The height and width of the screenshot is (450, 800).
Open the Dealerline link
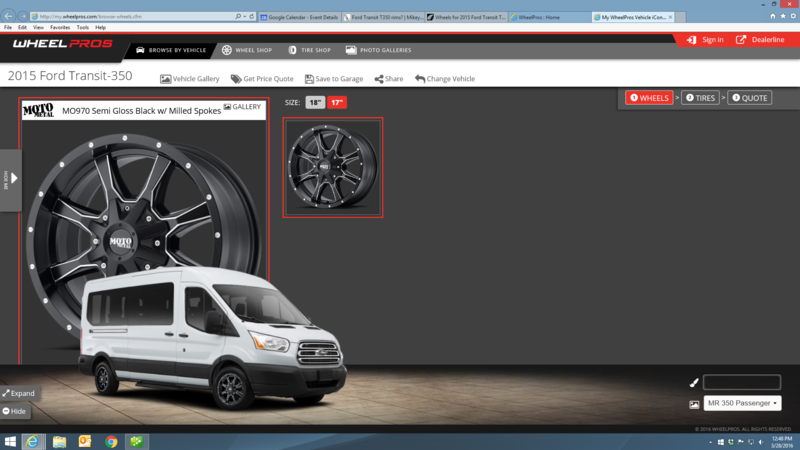pyautogui.click(x=760, y=40)
